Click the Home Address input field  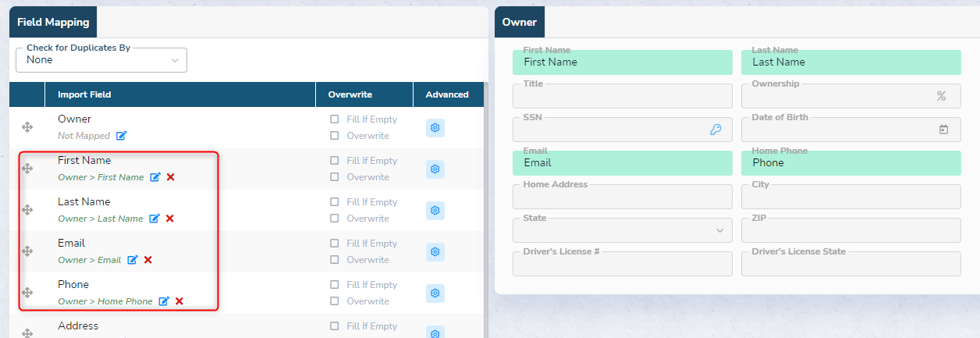pos(623,197)
